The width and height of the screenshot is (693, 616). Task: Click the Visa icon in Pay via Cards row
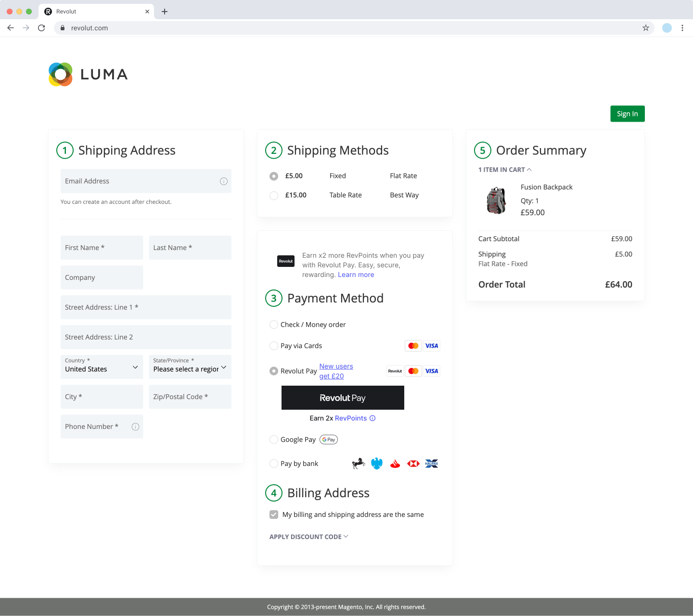pos(432,346)
